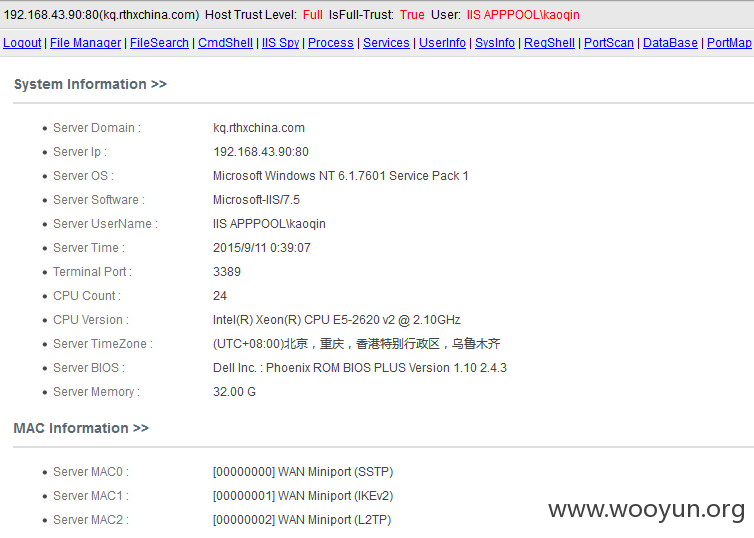The image size is (754, 538).
Task: Click the red True IsFull-Trust value
Action: pyautogui.click(x=412, y=15)
